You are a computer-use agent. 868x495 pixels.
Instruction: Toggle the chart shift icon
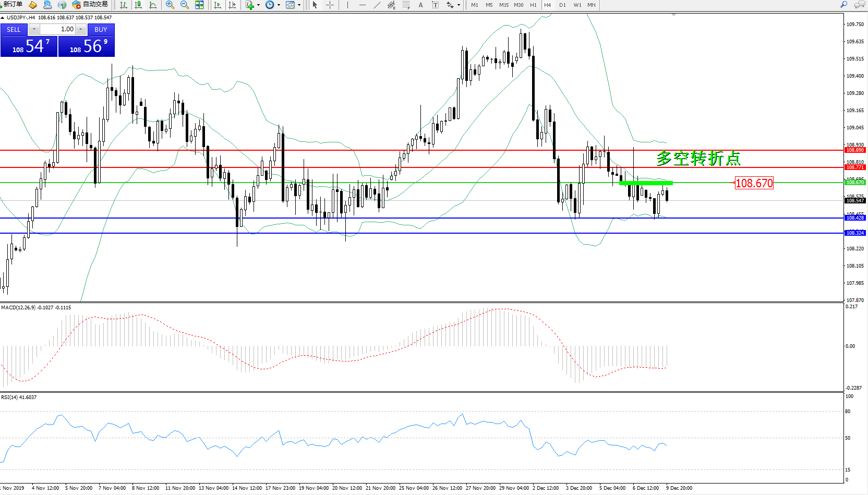coord(232,5)
